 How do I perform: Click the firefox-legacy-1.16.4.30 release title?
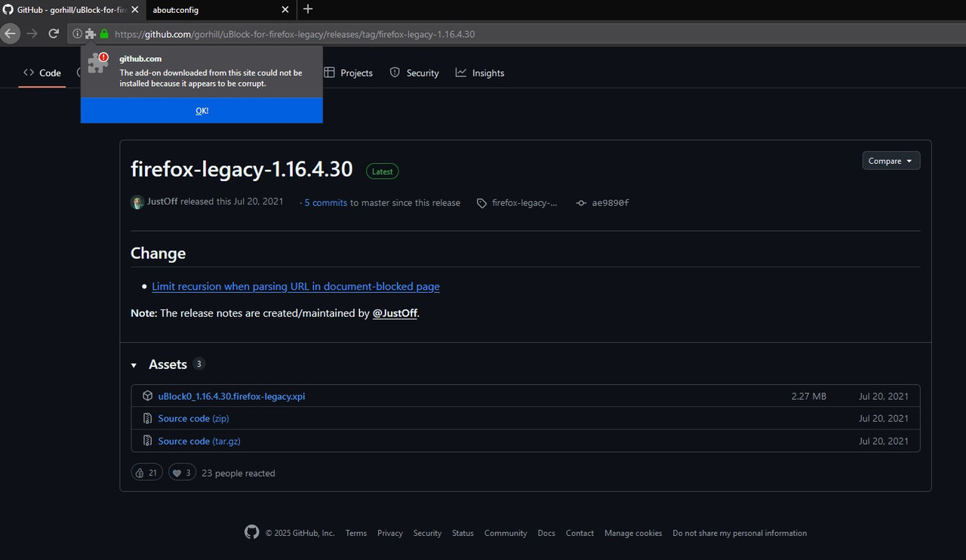click(x=241, y=168)
